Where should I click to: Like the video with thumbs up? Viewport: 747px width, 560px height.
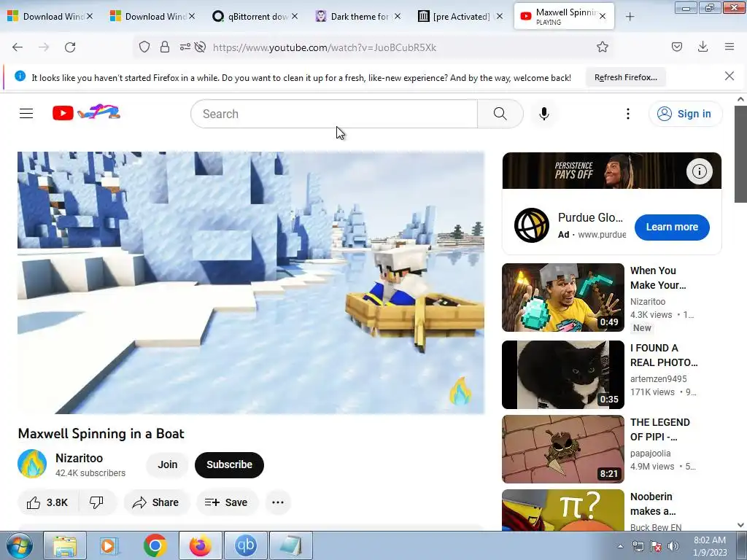coord(47,502)
